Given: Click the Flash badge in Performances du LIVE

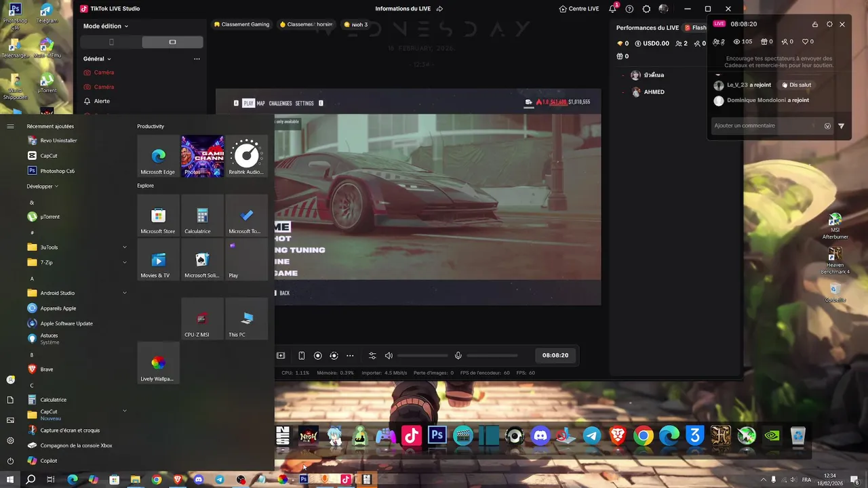Looking at the screenshot, I should (695, 28).
